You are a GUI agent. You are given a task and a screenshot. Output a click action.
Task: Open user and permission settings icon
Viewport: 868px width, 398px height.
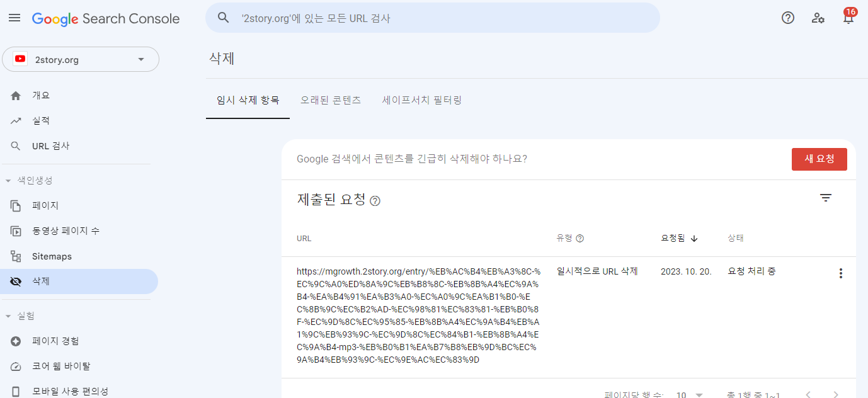[818, 18]
